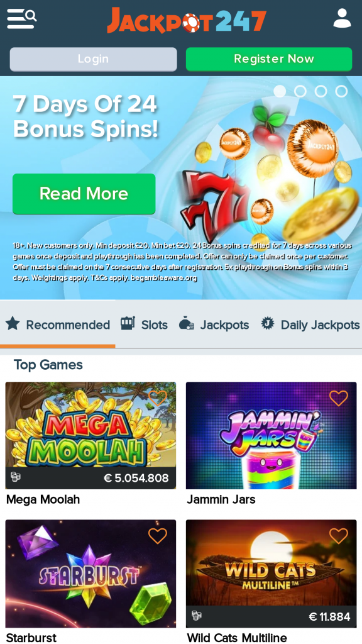The width and height of the screenshot is (362, 644).
Task: Select the third carousel slide dot
Action: pos(321,91)
